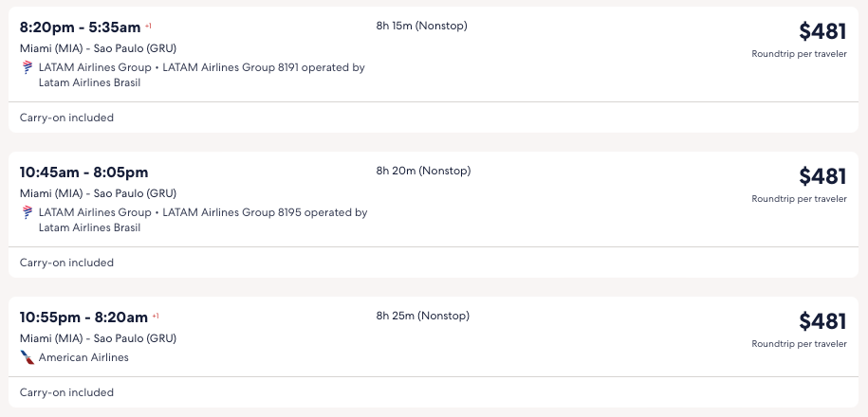Click the +1 day indicator on 10:55pm flight
Image resolution: width=868 pixels, height=417 pixels.
click(x=156, y=316)
